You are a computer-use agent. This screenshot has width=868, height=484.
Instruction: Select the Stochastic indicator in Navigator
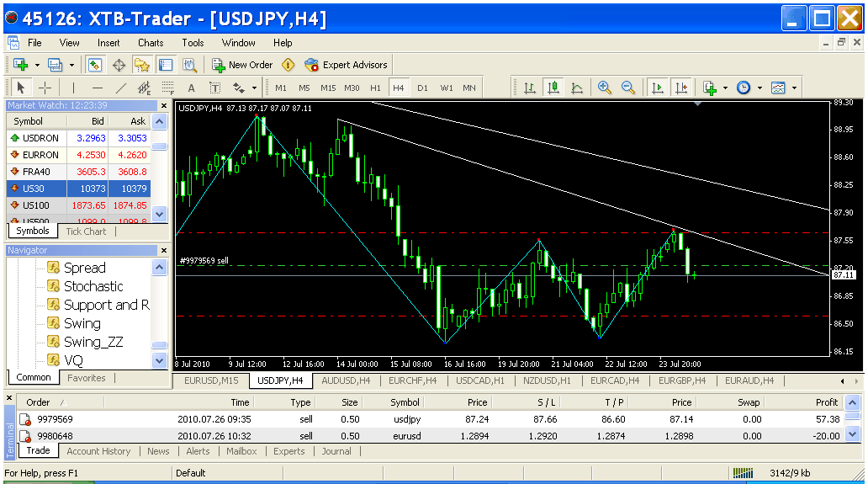[x=93, y=286]
